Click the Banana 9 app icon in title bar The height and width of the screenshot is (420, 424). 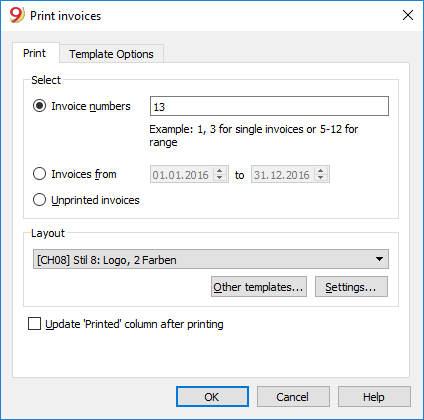pyautogui.click(x=17, y=15)
